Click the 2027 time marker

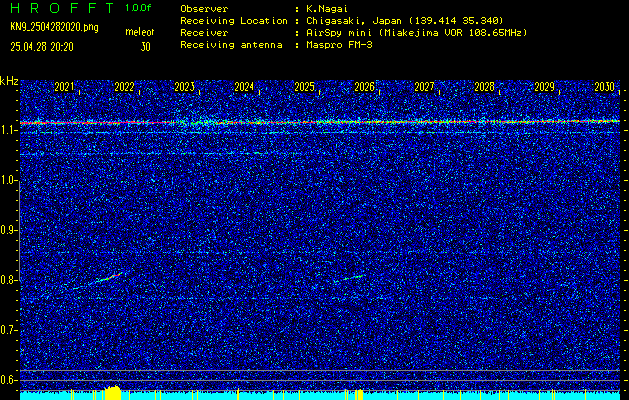coord(424,87)
